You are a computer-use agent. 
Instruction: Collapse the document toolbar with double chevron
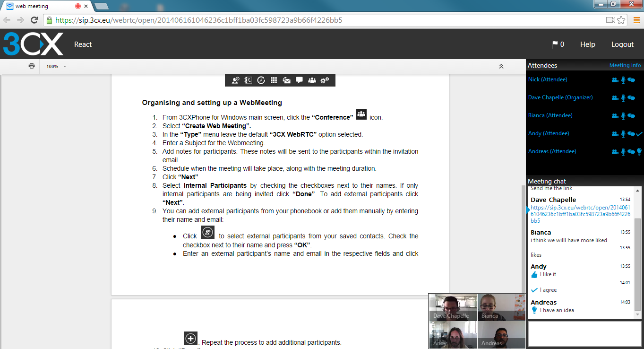[x=501, y=66]
